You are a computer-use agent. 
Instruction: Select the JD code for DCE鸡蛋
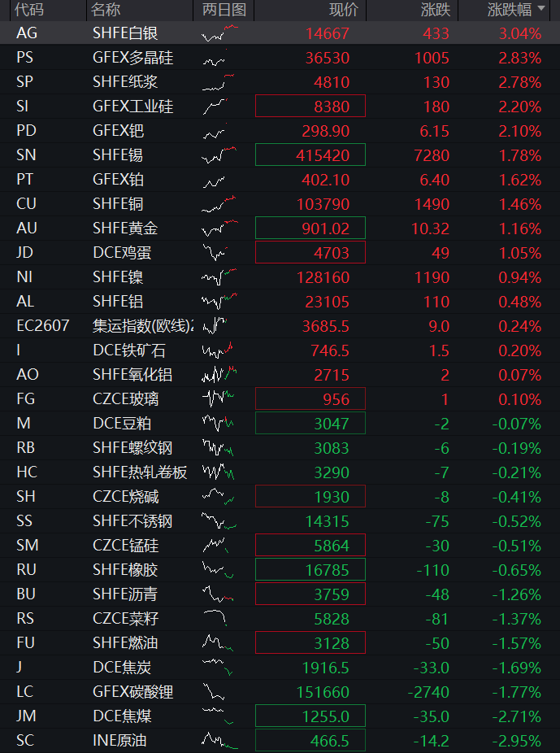pos(24,253)
